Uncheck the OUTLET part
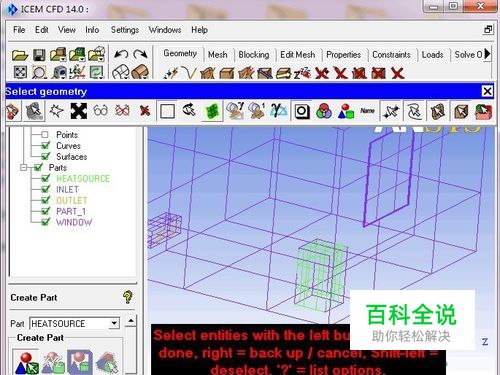This screenshot has width=500, height=375. point(46,200)
